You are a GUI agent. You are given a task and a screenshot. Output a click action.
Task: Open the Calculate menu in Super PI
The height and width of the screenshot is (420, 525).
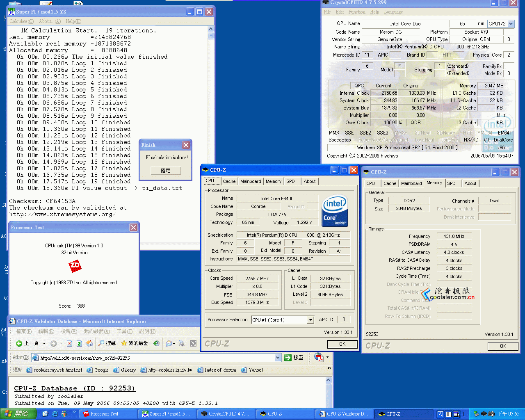[x=21, y=21]
